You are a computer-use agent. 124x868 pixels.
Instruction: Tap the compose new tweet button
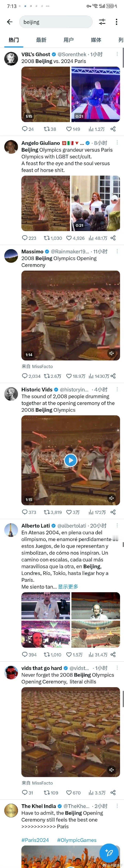point(109,852)
